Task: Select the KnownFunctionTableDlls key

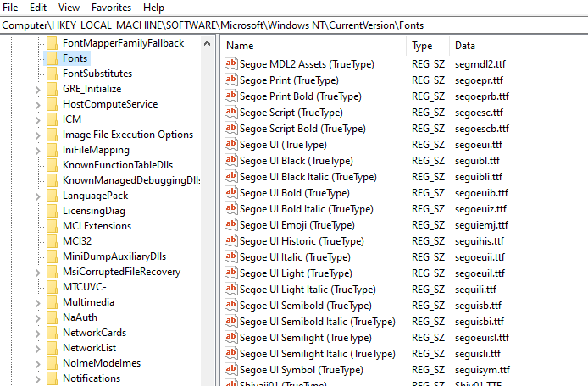Action: click(x=118, y=165)
